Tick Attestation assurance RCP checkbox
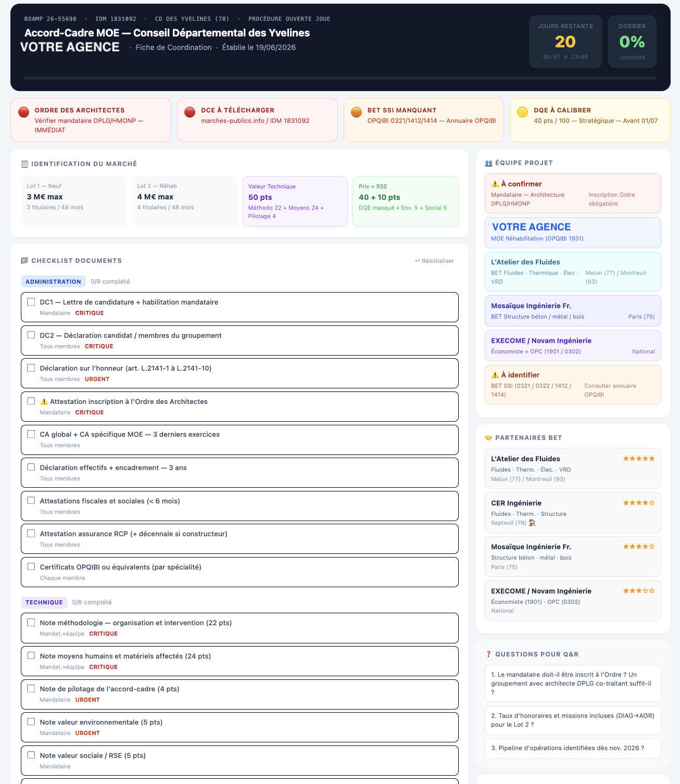This screenshot has width=680, height=784. click(31, 534)
